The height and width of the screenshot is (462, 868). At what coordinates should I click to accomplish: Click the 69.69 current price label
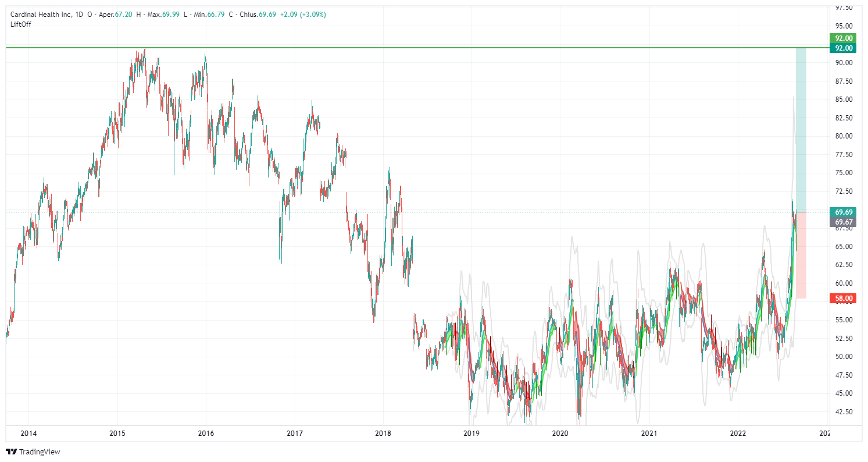click(x=844, y=212)
